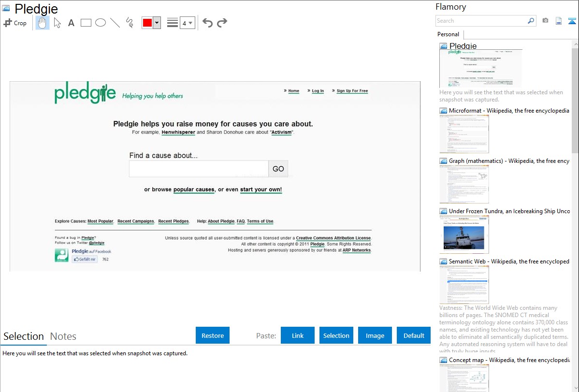The width and height of the screenshot is (579, 392).
Task: Open the annotation color dropdown arrow
Action: click(157, 23)
